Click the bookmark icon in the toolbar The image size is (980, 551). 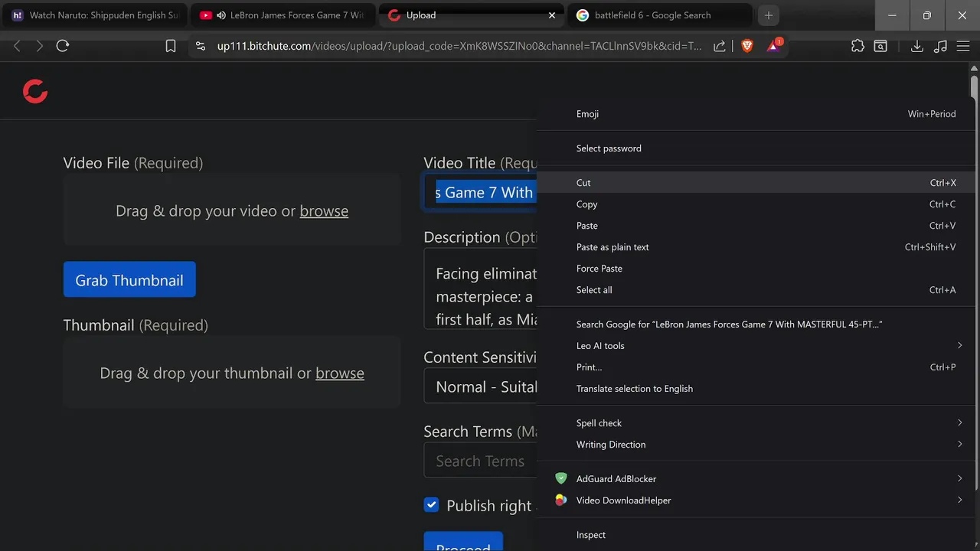click(171, 46)
